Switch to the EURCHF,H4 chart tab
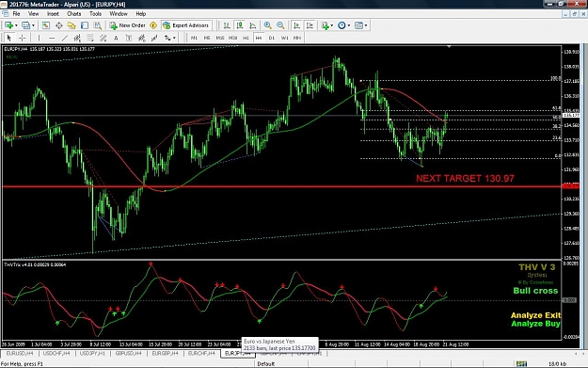This screenshot has width=588, height=368. [201, 353]
